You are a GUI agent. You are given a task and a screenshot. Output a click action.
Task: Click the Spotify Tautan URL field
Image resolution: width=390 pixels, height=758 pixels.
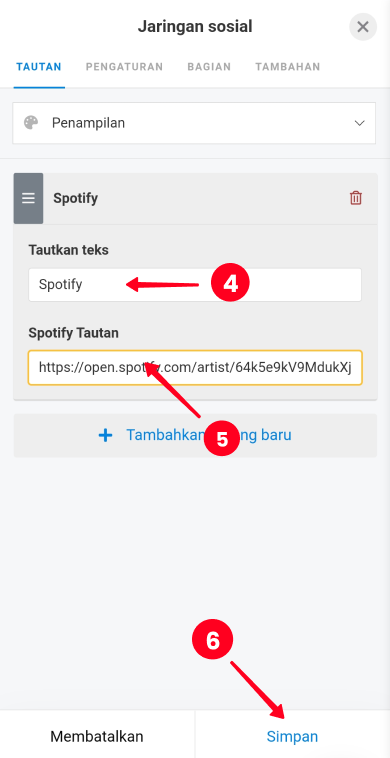pos(195,367)
